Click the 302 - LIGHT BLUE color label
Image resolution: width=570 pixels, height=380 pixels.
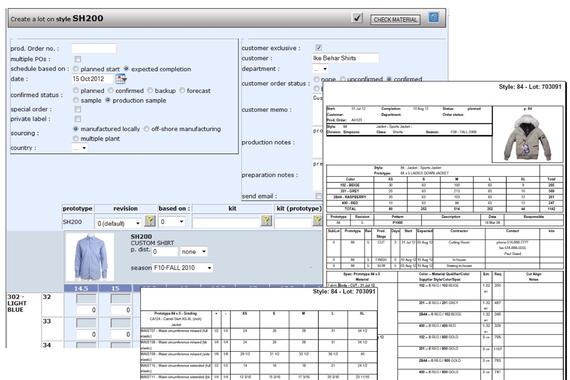click(x=17, y=303)
